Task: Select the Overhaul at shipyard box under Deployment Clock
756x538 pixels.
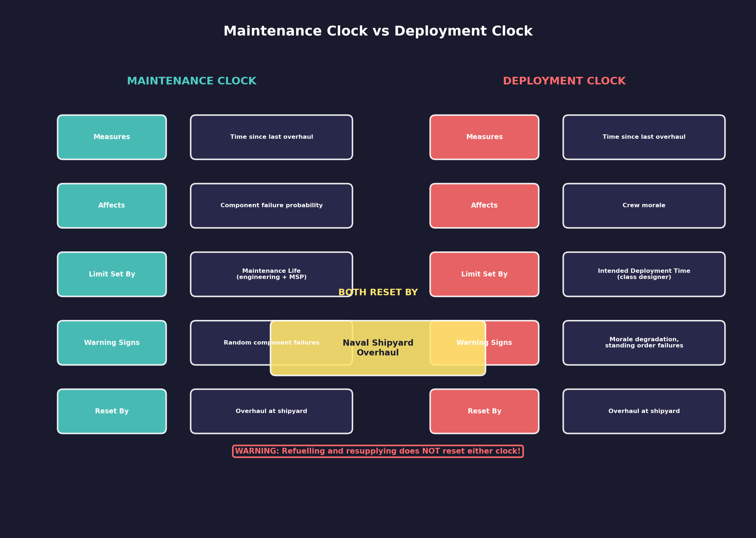Action: click(644, 411)
